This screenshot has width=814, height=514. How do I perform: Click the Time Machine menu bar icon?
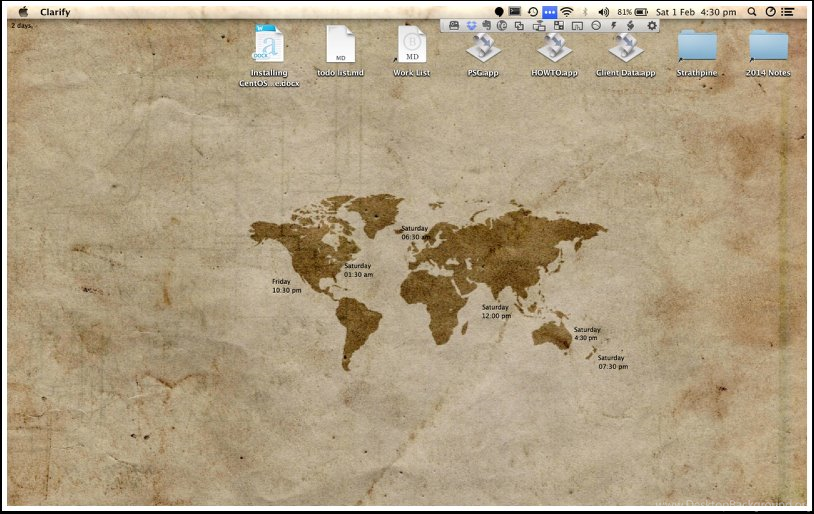[x=533, y=11]
